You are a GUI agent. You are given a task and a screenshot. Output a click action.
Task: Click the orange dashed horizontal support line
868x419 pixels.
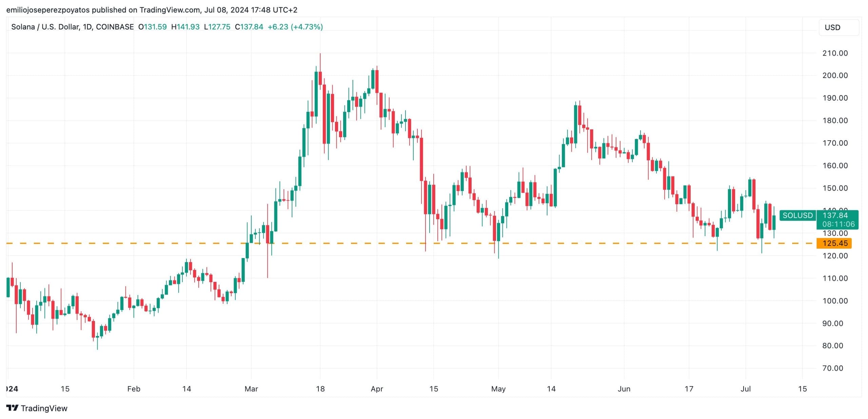coord(339,243)
